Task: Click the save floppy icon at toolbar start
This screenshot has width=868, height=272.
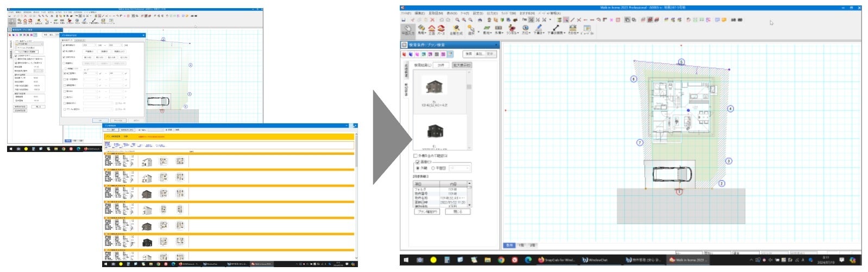Action: (x=404, y=20)
